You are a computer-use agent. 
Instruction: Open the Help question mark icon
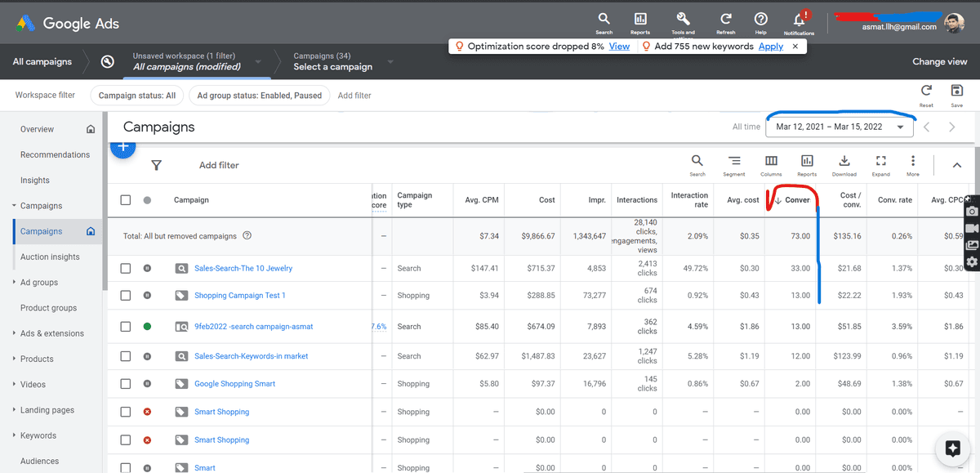(761, 19)
